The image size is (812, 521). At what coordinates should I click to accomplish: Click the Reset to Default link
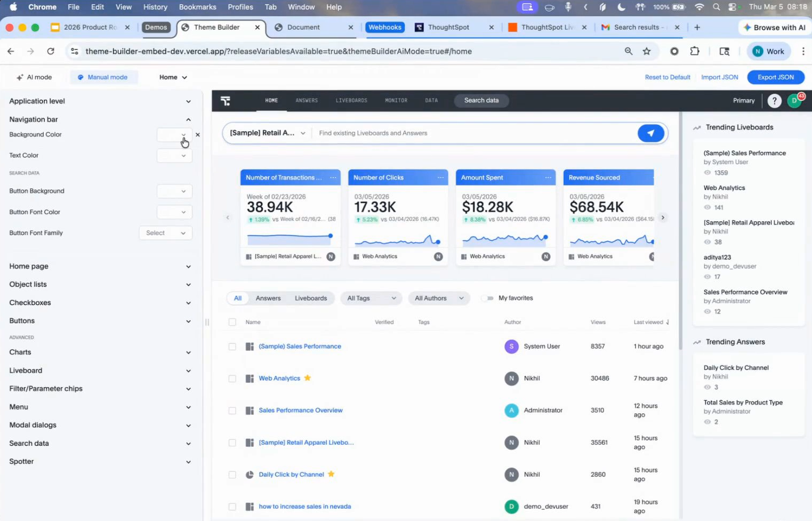[667, 77]
